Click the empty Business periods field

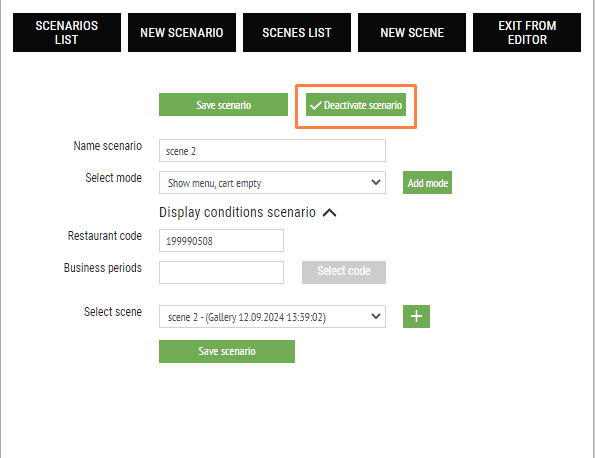click(x=221, y=272)
